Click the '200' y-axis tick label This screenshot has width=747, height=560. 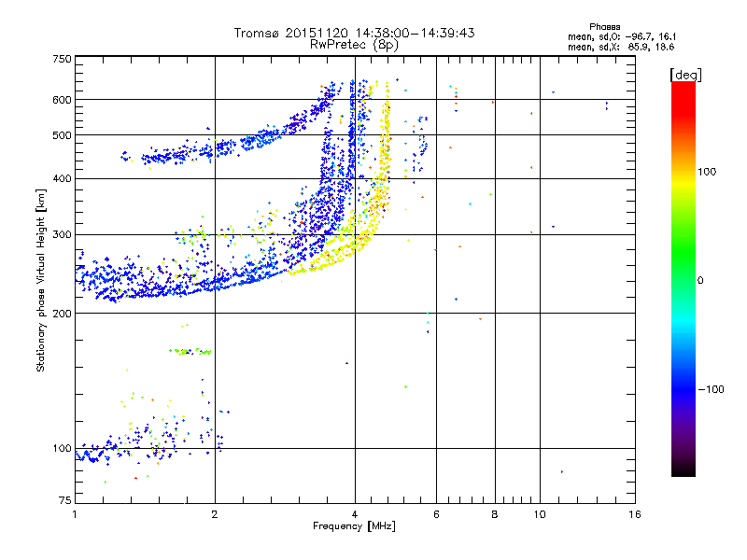(62, 314)
